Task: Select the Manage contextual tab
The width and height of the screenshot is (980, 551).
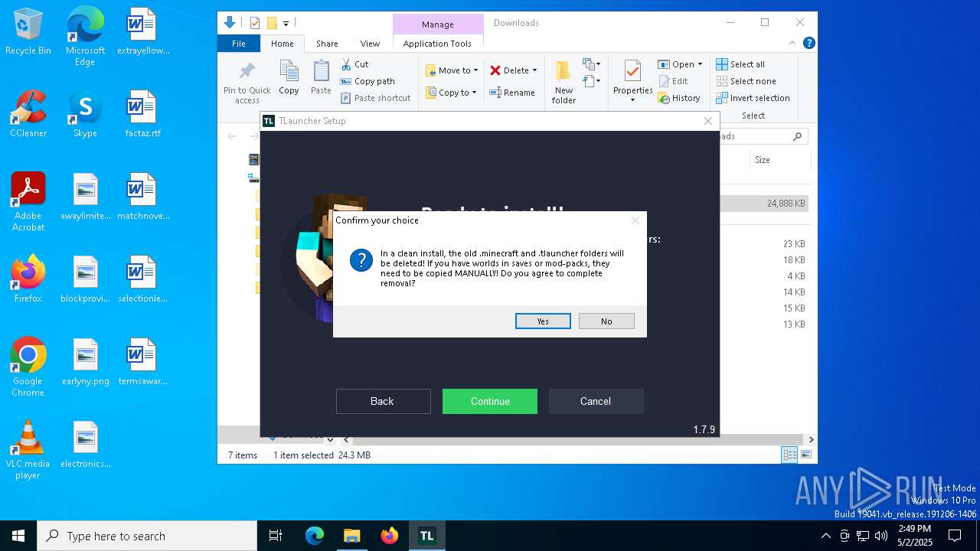Action: coord(438,24)
